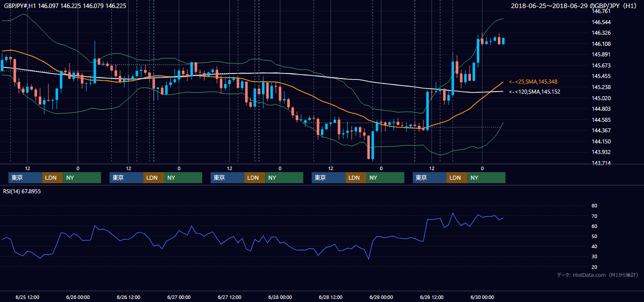This screenshot has height=302, width=644.
Task: Click the 120 SMA 145.152 label
Action: point(535,92)
